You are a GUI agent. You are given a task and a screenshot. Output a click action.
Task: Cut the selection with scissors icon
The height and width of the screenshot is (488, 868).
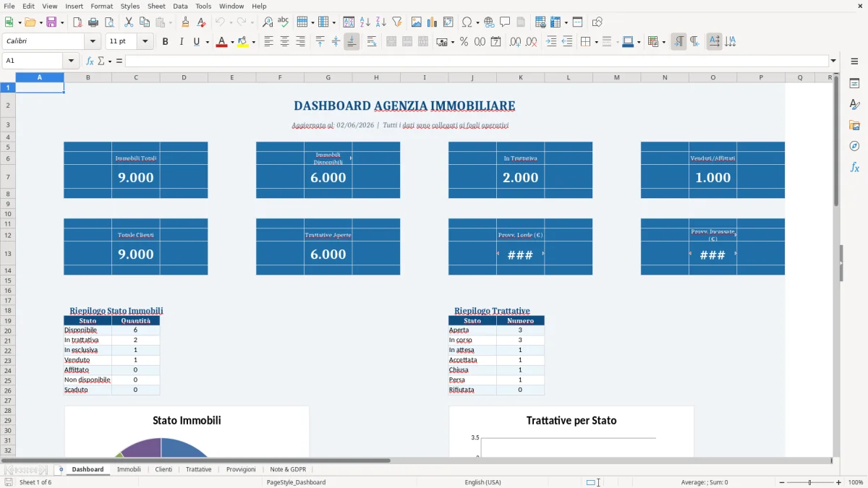click(129, 22)
